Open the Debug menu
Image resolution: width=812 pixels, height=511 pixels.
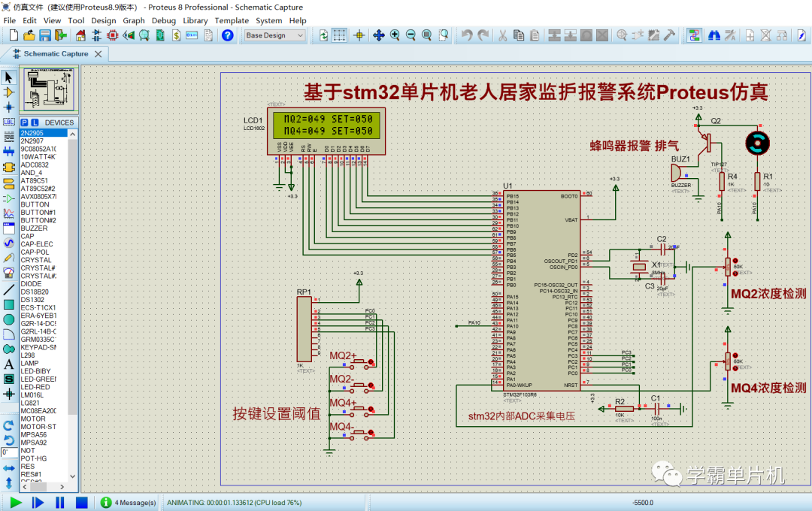pyautogui.click(x=164, y=21)
